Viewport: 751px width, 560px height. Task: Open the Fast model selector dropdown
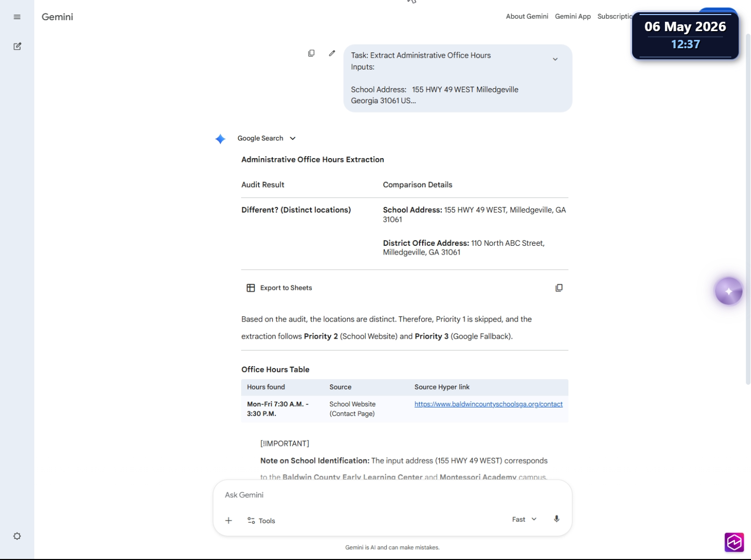[x=524, y=520]
